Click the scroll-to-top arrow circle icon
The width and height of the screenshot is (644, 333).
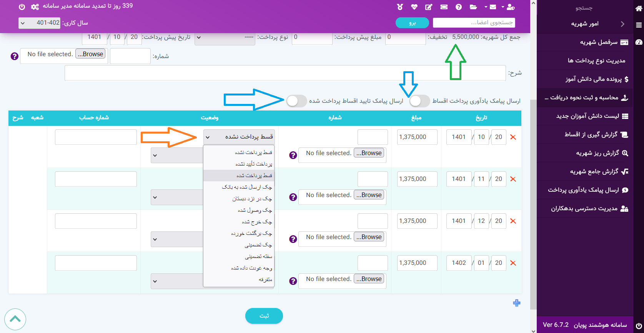pyautogui.click(x=15, y=319)
